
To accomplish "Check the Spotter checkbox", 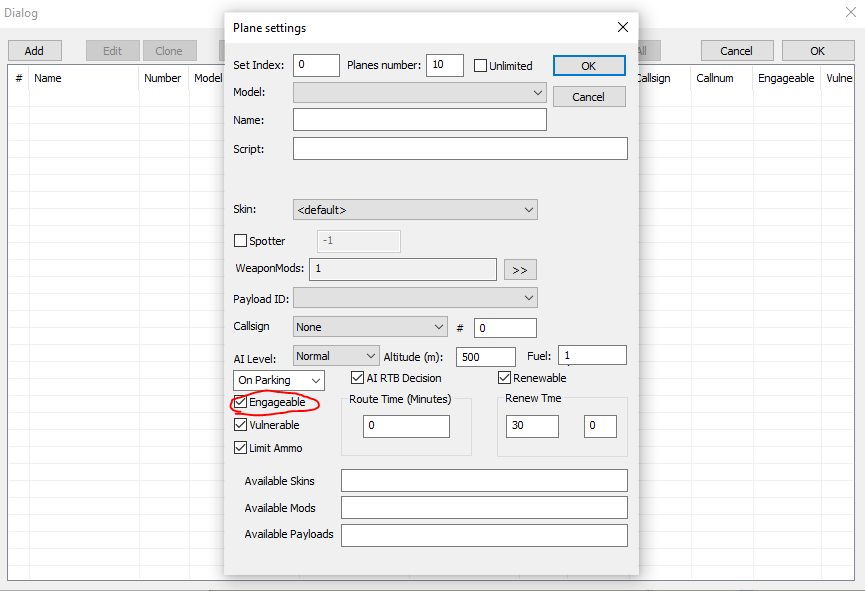I will click(x=240, y=241).
